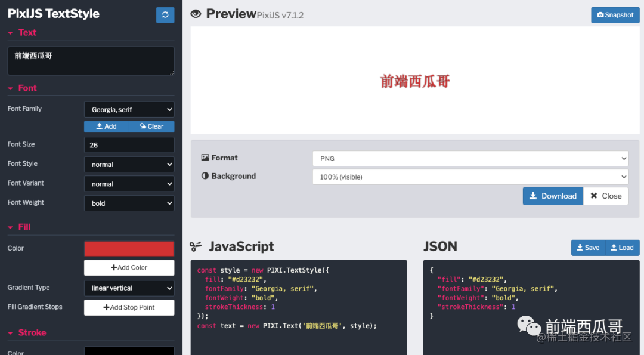Screen dimensions: 644x355
Task: Open the Format dropdown showing PNG
Action: (x=470, y=158)
